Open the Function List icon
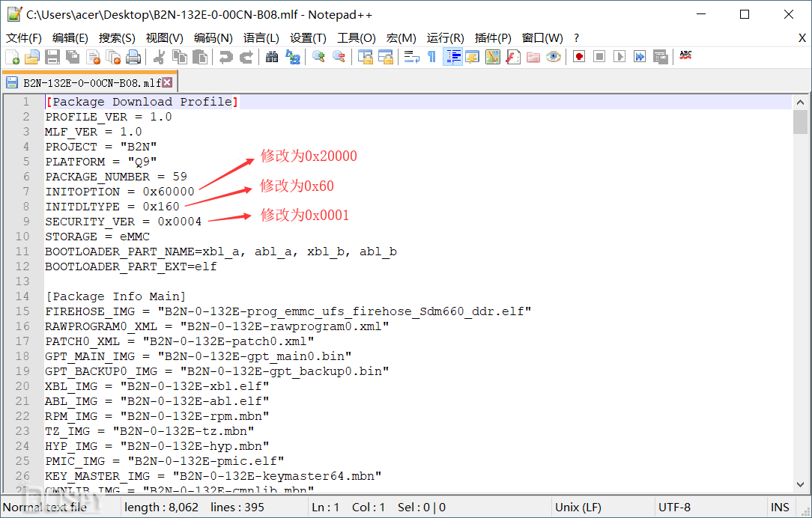The width and height of the screenshot is (812, 518). coord(512,57)
